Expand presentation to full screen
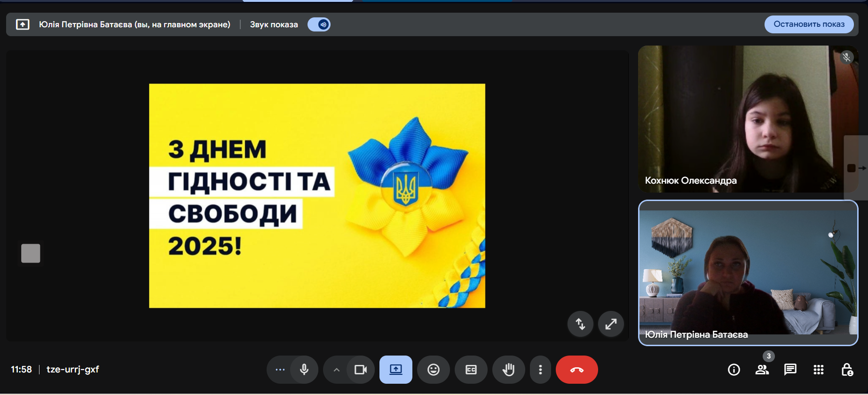This screenshot has height=395, width=868. pos(610,324)
